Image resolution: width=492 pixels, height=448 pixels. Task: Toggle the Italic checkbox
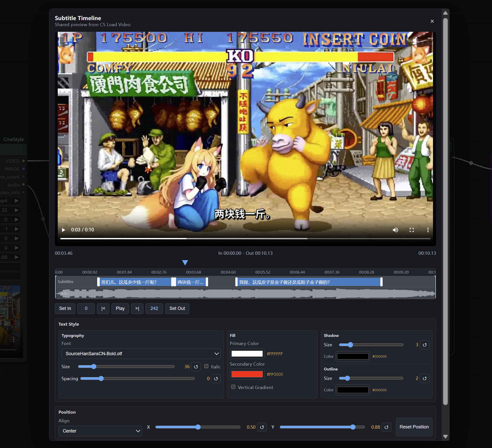(x=206, y=366)
